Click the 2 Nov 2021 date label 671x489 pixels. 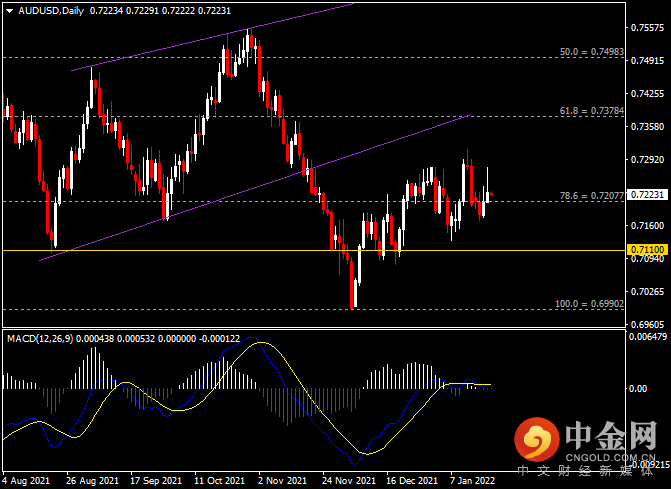tap(278, 480)
